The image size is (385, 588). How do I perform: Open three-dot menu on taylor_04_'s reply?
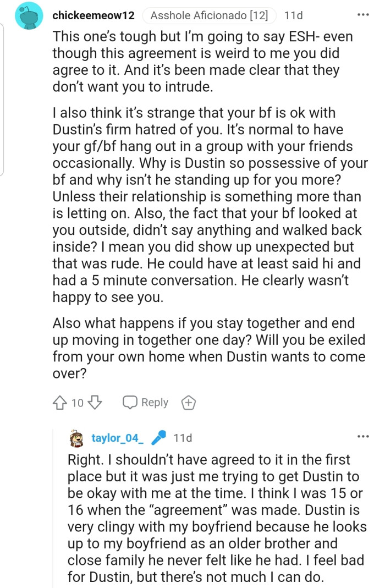pyautogui.click(x=362, y=437)
